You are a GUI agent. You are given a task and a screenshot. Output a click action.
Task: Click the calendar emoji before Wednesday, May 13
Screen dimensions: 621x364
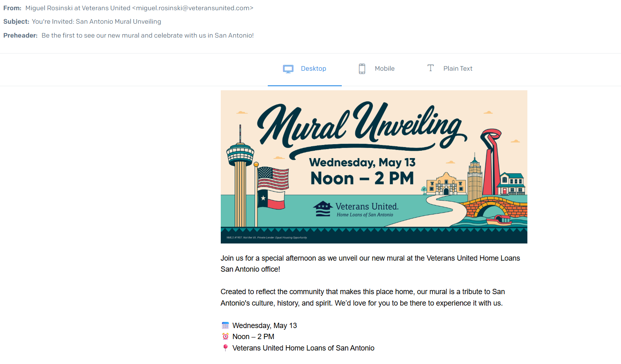pos(225,326)
